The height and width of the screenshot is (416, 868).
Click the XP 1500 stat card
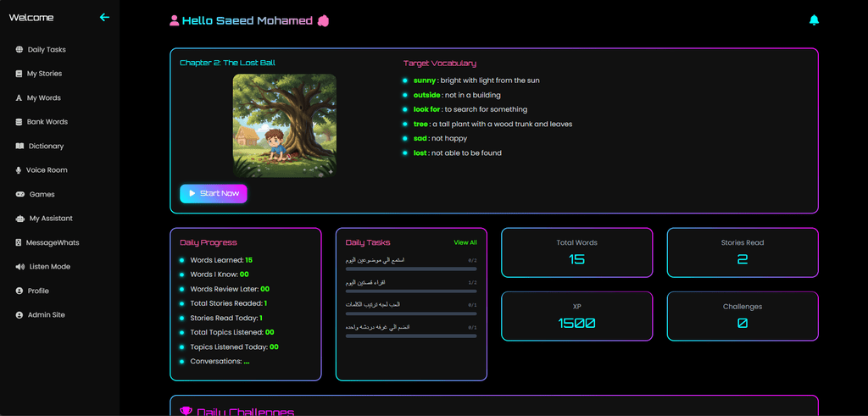click(576, 316)
